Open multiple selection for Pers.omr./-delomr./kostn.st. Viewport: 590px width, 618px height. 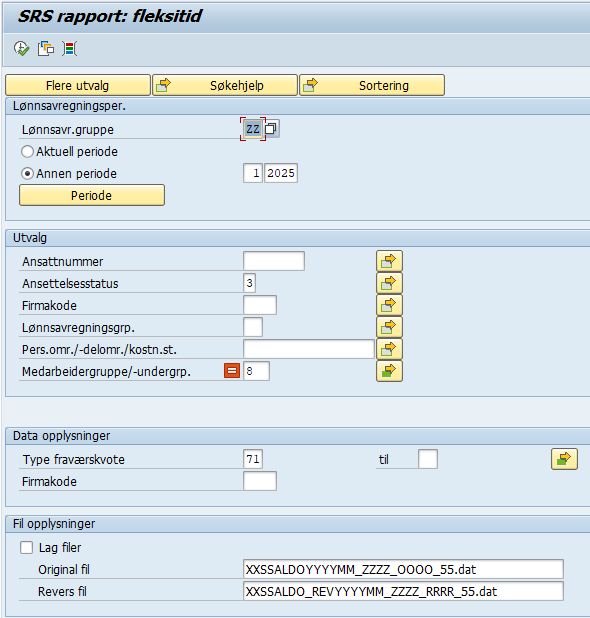[389, 349]
